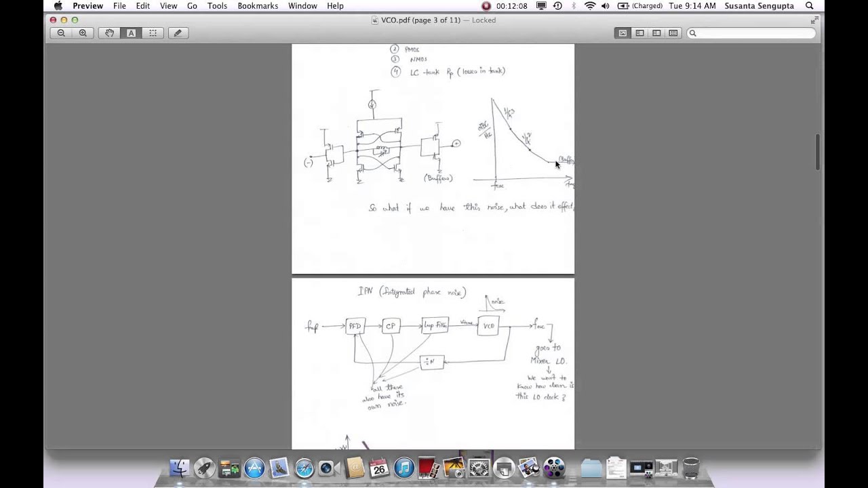Open FaceTime from the Dock
868x488 pixels.
point(329,468)
